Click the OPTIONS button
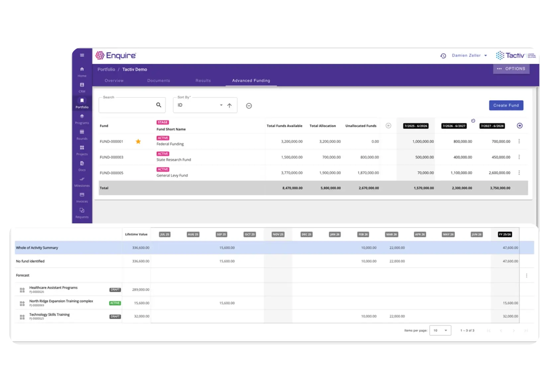This screenshot has width=549, height=392. 511,69
